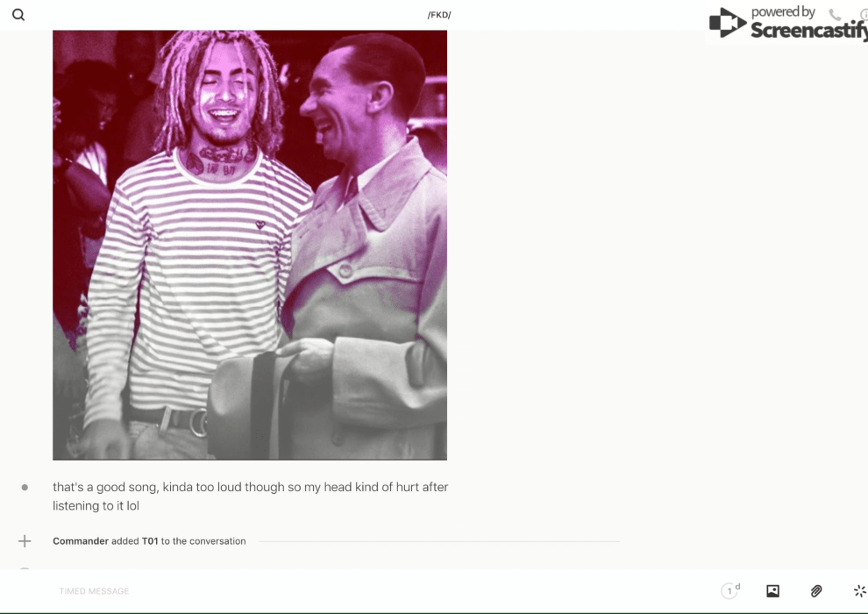This screenshot has height=614, width=868.
Task: Open conversation info via the i icon
Action: click(864, 15)
